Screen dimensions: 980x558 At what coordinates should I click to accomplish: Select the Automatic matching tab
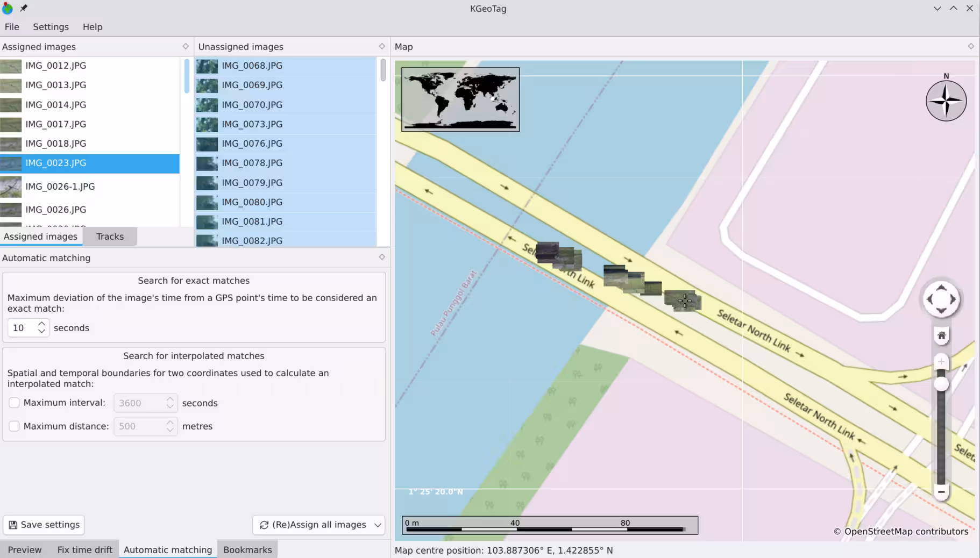168,550
